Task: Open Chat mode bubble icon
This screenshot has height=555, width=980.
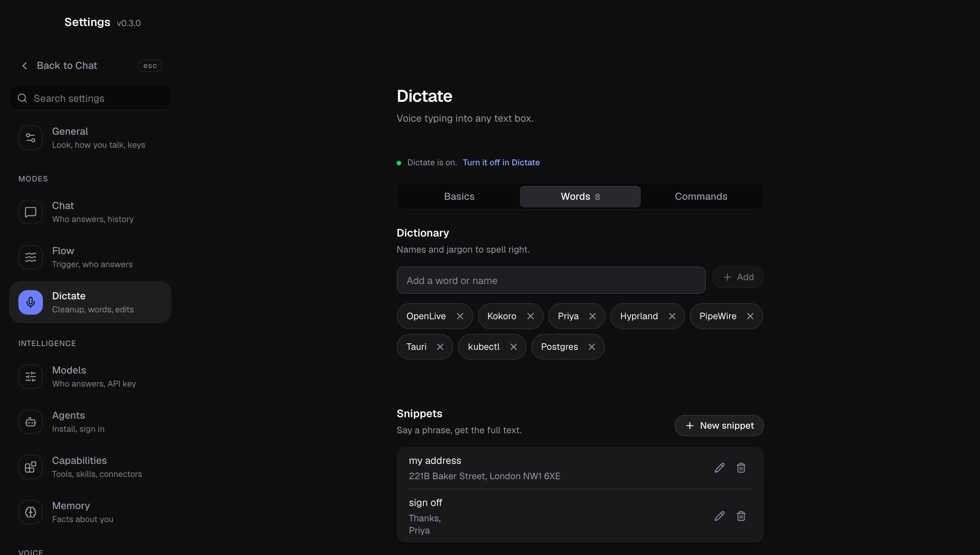Action: tap(31, 212)
